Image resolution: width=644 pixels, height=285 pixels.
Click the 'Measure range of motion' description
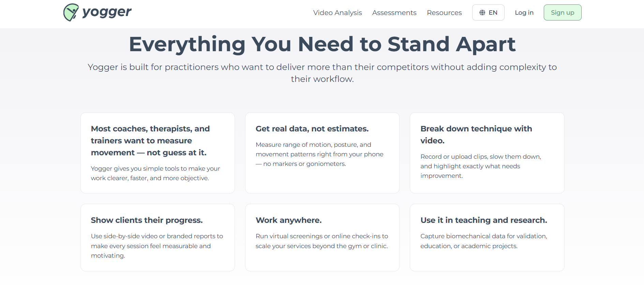[319, 154]
